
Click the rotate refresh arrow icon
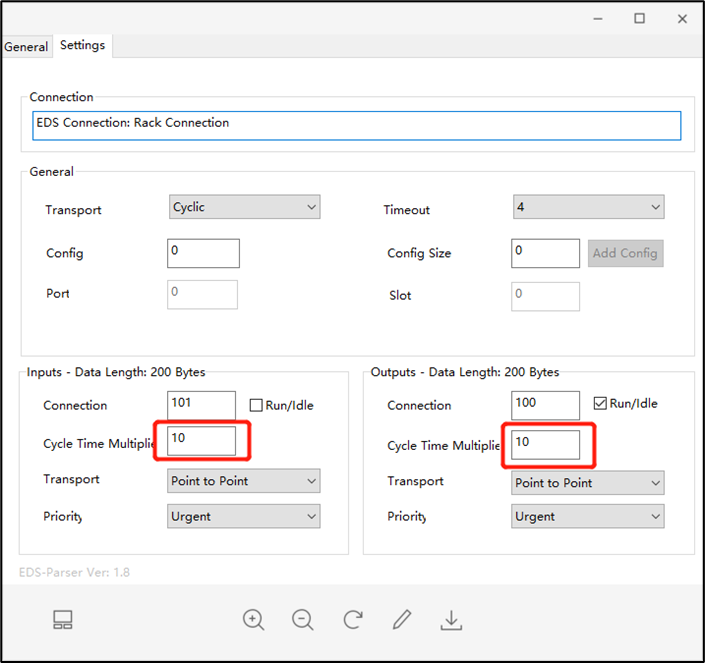coord(353,620)
